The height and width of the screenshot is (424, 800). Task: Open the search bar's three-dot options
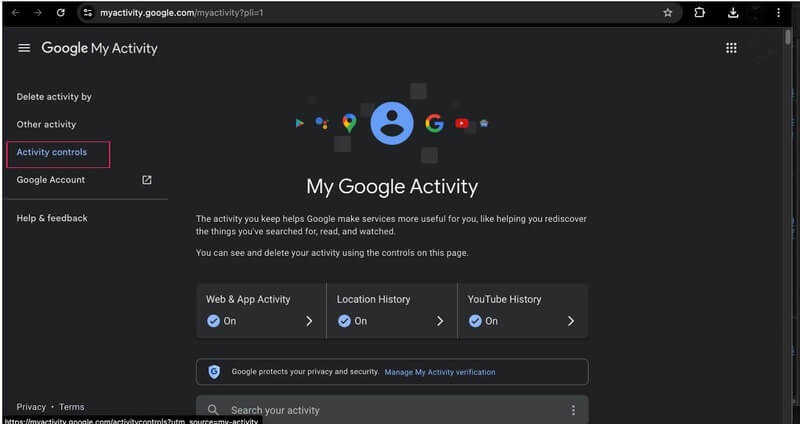573,410
